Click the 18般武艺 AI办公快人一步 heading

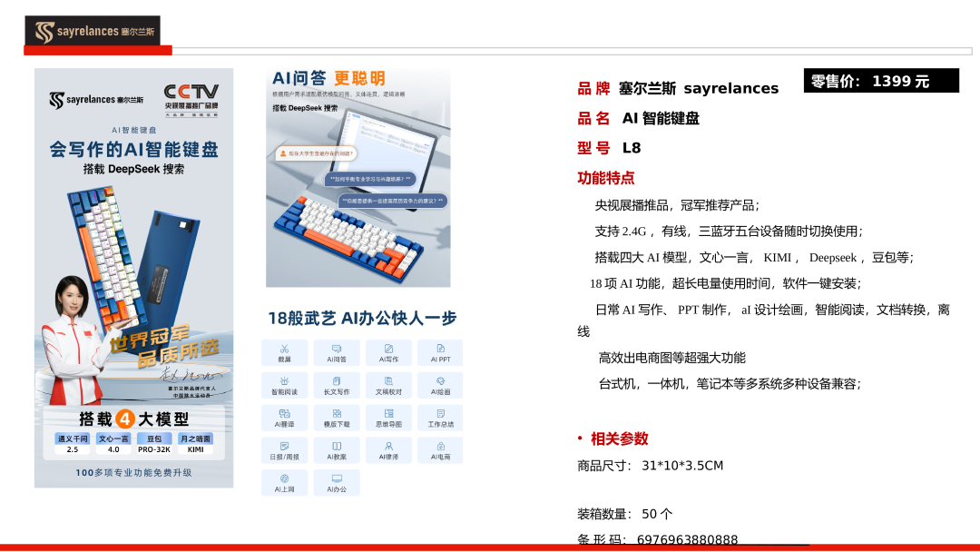[x=362, y=318]
